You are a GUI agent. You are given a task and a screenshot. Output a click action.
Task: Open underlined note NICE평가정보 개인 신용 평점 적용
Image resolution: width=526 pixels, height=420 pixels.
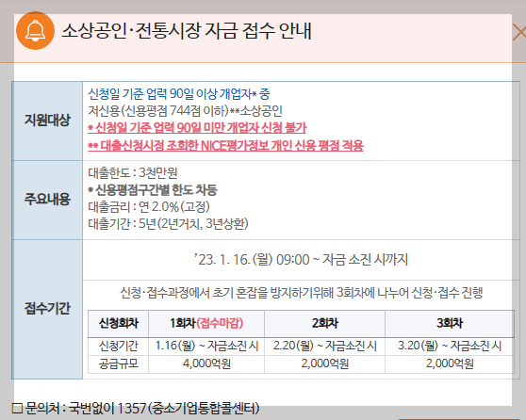pos(225,145)
